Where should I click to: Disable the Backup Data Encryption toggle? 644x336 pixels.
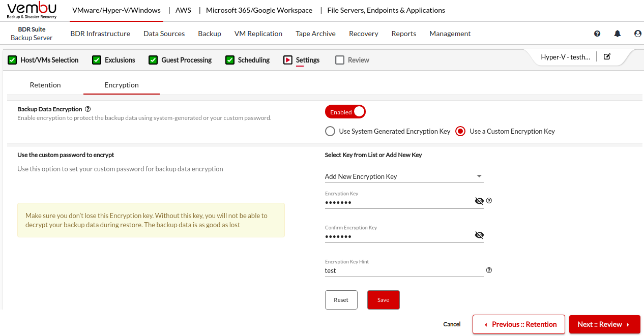(345, 112)
